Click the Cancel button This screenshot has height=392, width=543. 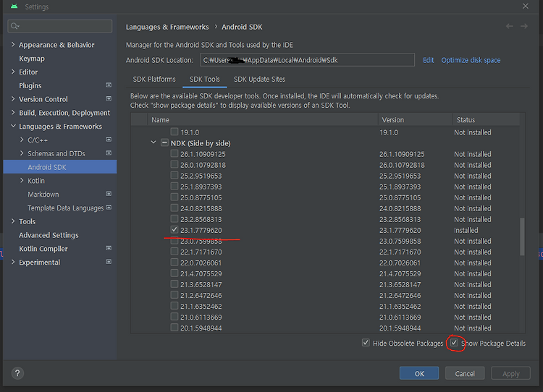click(465, 373)
